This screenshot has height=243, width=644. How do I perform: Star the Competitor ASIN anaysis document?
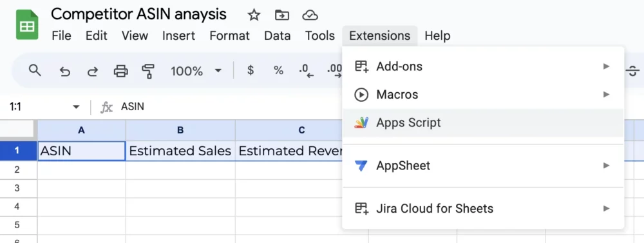254,15
